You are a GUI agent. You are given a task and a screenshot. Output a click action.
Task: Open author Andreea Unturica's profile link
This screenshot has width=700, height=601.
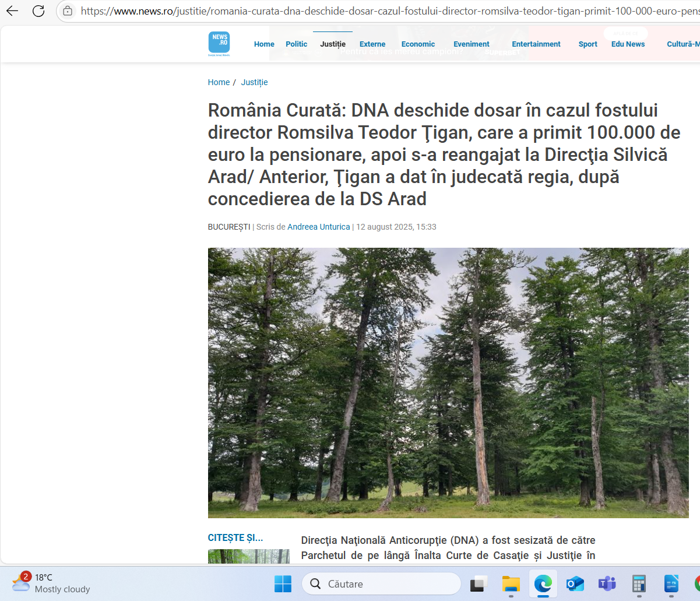[318, 227]
